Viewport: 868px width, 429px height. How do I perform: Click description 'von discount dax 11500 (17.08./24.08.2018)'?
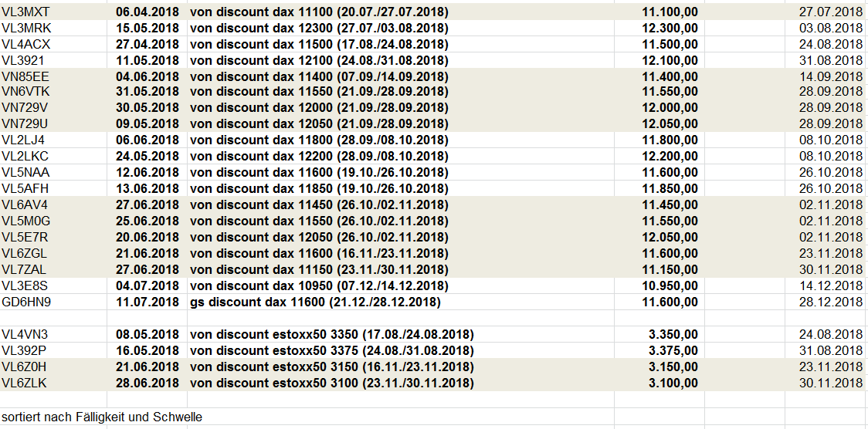[319, 45]
